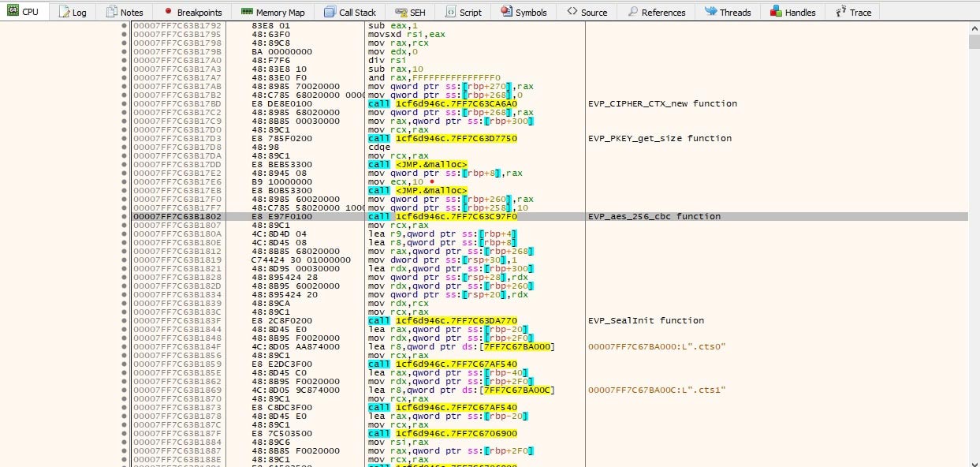Toggle breakpoint bullet at address 00007FF7C63B17BD
The width and height of the screenshot is (980, 467).
coord(125,103)
